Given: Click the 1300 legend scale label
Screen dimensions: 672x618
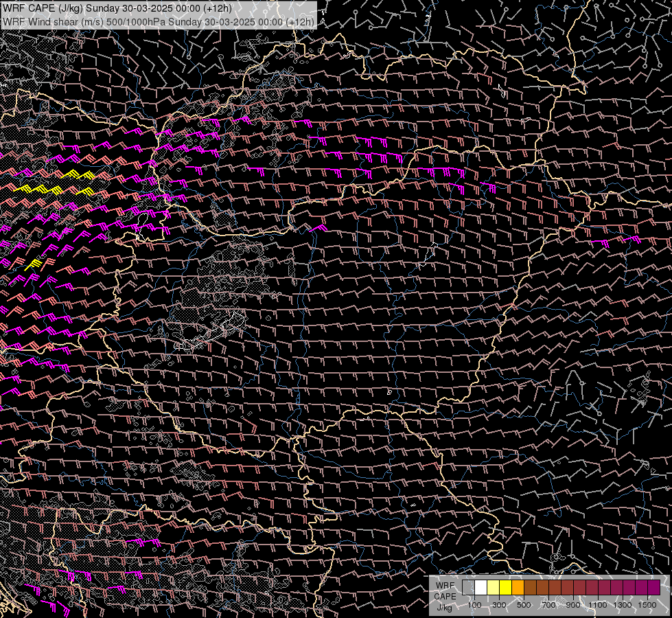Looking at the screenshot, I should [x=623, y=605].
